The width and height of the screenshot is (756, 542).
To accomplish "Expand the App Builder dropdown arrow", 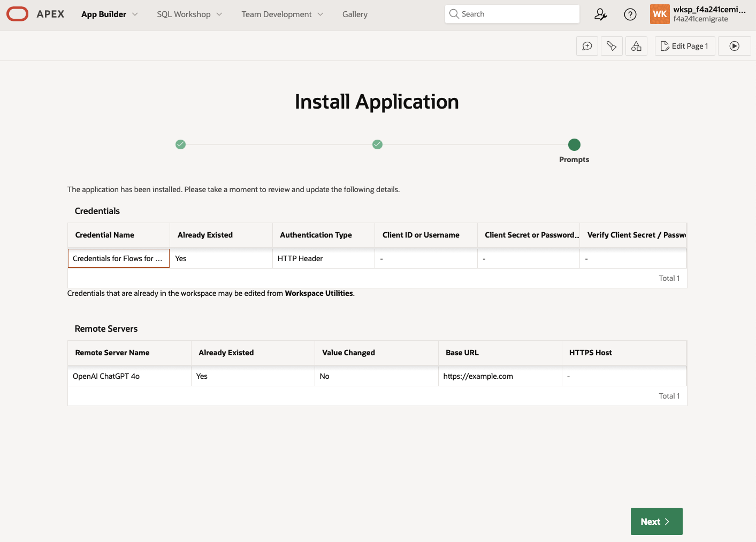I will (135, 14).
